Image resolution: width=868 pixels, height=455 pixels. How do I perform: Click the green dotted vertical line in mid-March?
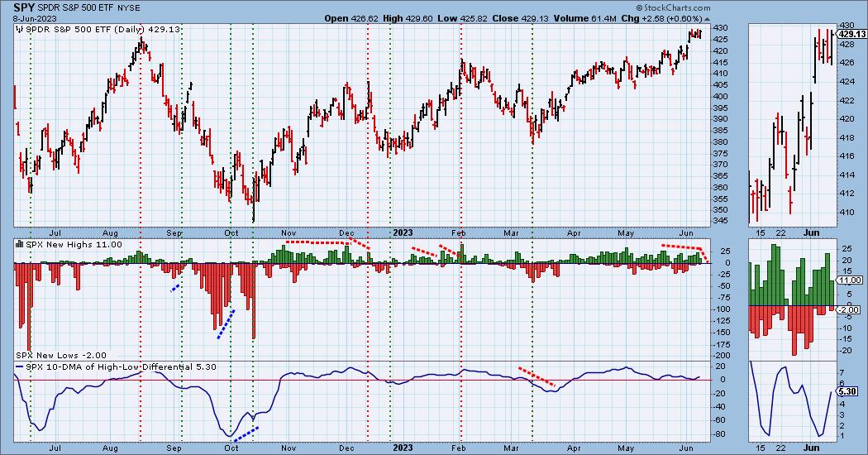tap(532, 232)
